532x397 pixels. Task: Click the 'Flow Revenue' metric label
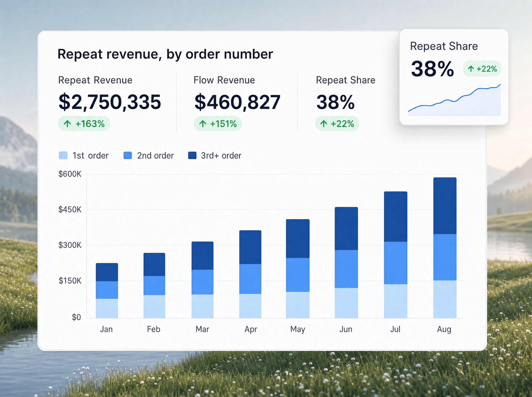tap(224, 80)
